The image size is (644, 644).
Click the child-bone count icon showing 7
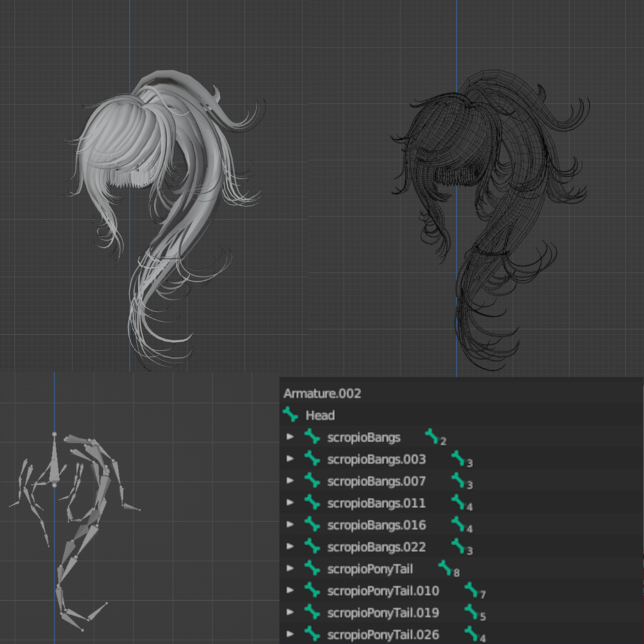pyautogui.click(x=475, y=591)
